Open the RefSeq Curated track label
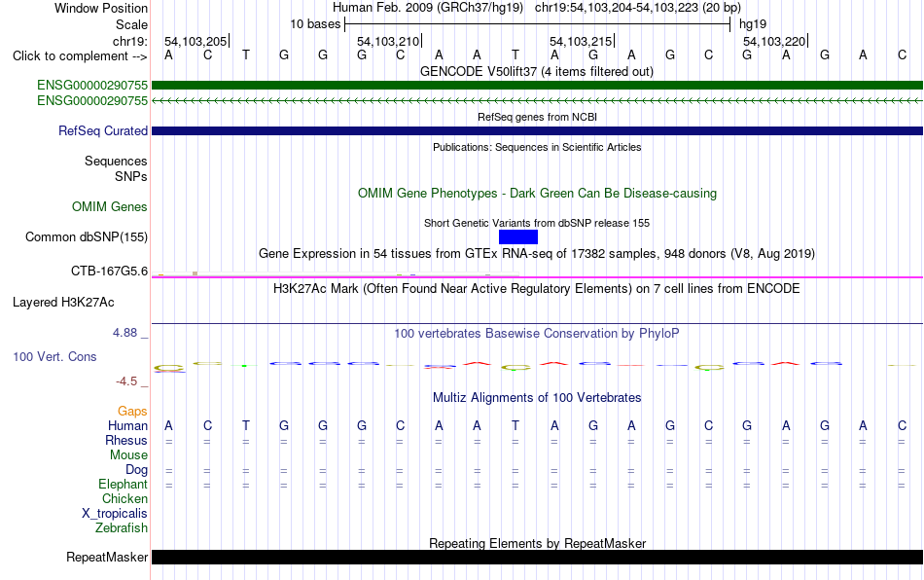The image size is (924, 580). click(103, 130)
